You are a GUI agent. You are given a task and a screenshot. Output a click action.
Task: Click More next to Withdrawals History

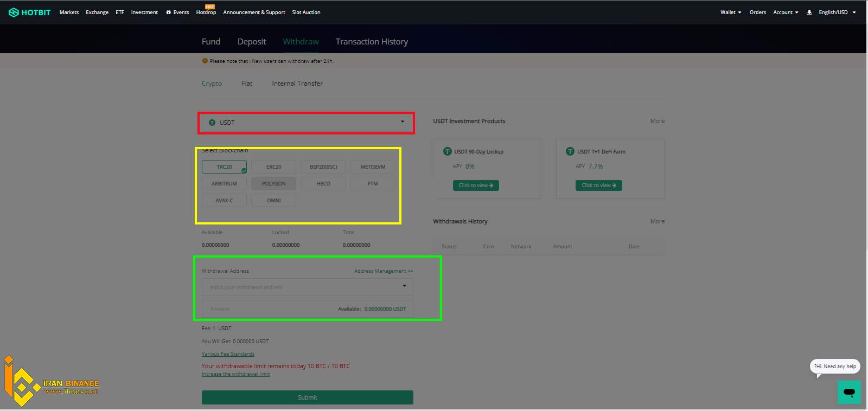tap(658, 221)
